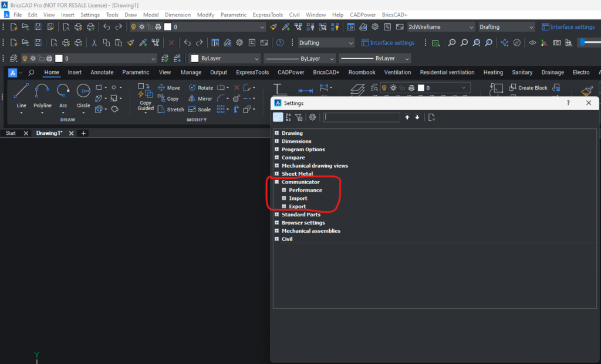Click the gear icon inside the Settings dialog

[312, 117]
